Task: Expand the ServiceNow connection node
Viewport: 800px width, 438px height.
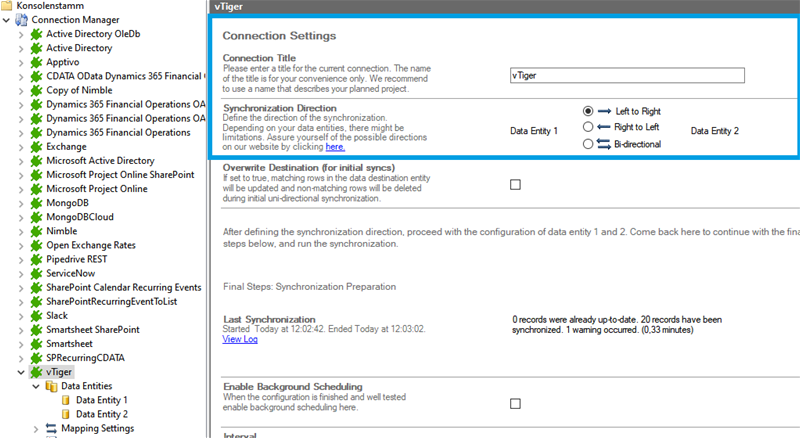Action: pos(22,273)
